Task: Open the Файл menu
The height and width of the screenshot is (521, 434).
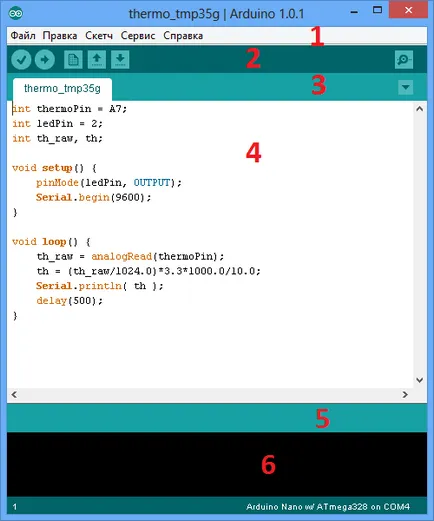Action: pyautogui.click(x=23, y=36)
